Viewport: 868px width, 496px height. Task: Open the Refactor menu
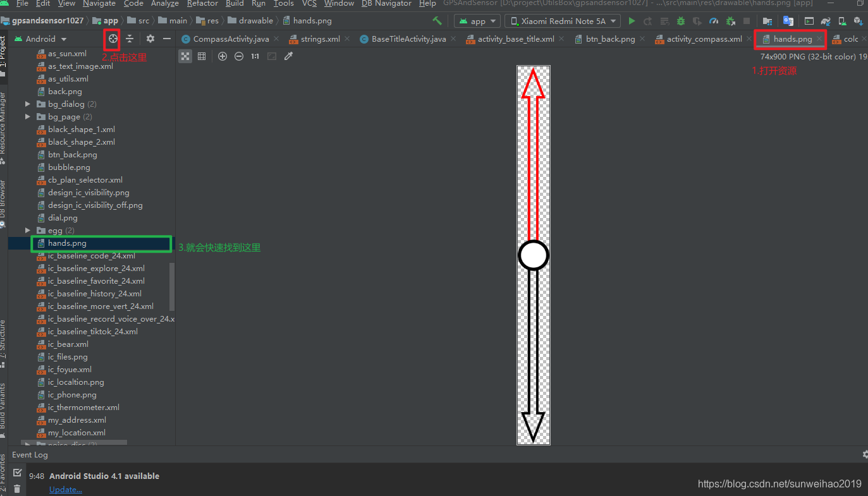[203, 4]
